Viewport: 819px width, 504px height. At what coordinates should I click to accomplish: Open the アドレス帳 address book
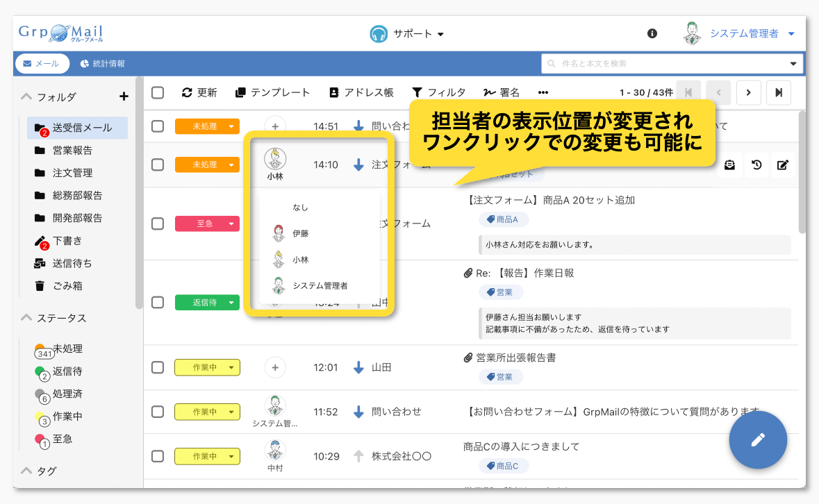click(361, 92)
